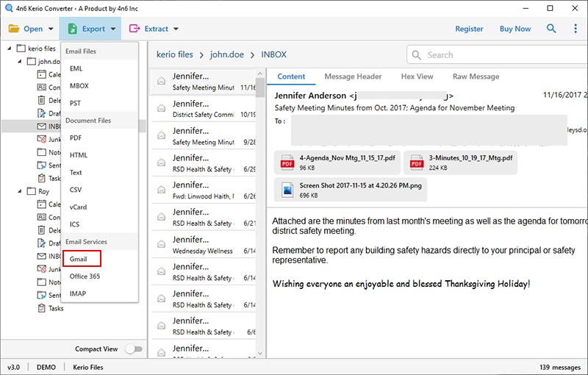Click the Sent icon under Roy
The height and width of the screenshot is (375, 588).
point(41,295)
